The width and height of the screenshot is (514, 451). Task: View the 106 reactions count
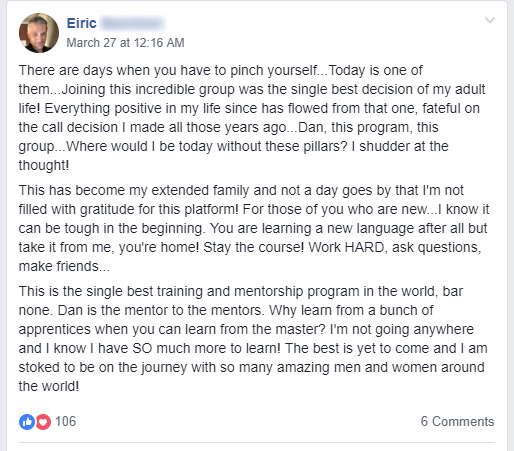(66, 421)
